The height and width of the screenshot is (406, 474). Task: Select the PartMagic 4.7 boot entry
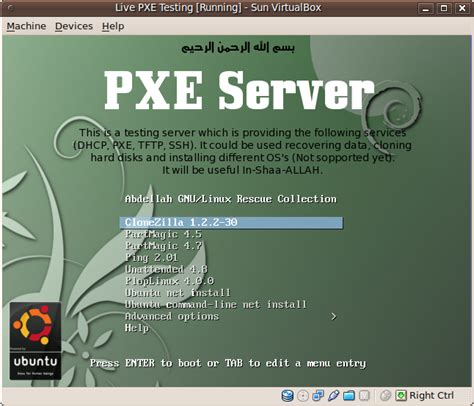pyautogui.click(x=163, y=246)
